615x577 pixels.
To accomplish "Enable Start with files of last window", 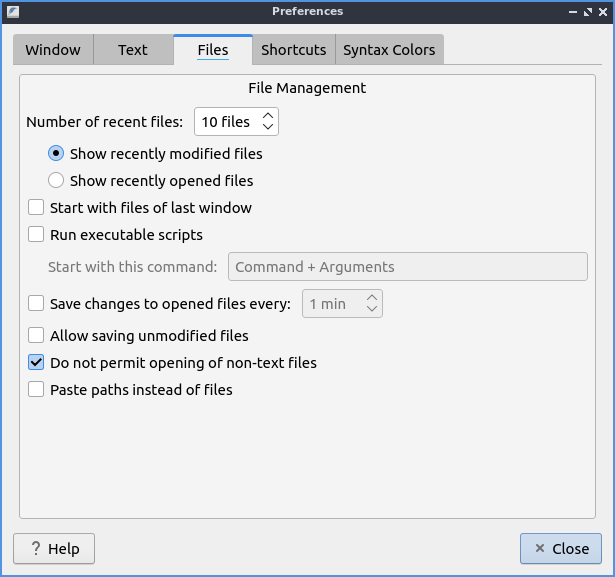I will [x=37, y=208].
